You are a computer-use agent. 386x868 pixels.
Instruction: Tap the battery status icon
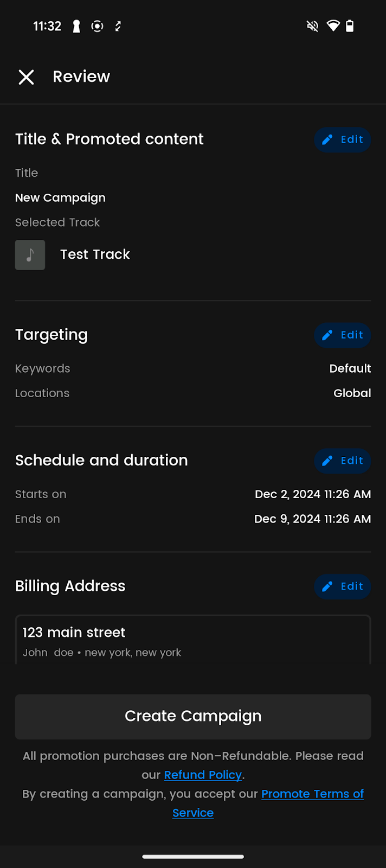(x=350, y=26)
